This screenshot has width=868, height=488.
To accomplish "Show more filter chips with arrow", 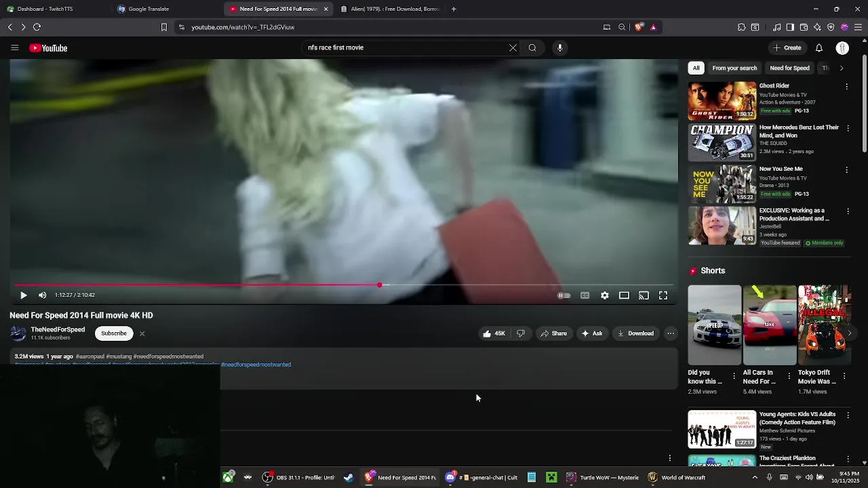I will tap(842, 68).
